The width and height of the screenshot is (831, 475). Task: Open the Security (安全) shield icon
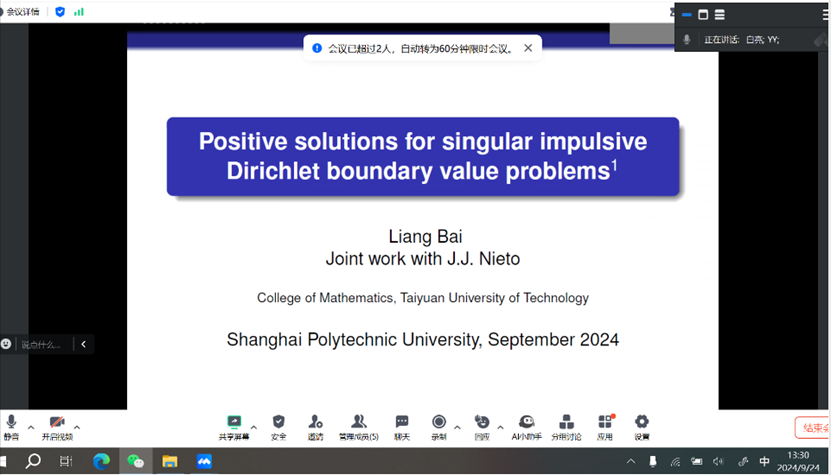pos(278,424)
